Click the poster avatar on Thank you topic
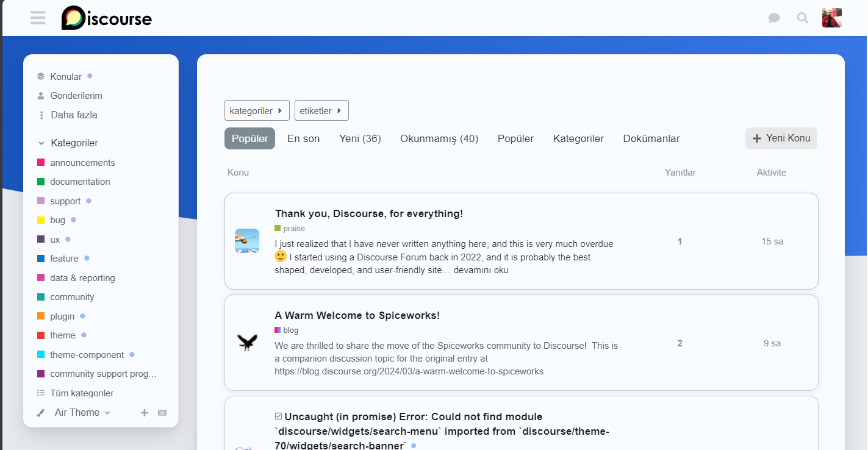This screenshot has height=450, width=868. tap(247, 241)
